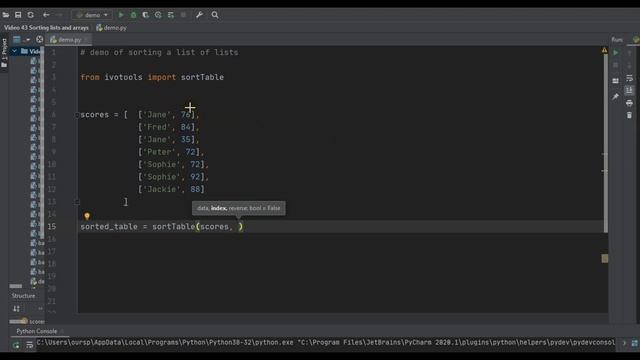Click the 'Peter' string on line 9

pyautogui.click(x=159, y=152)
